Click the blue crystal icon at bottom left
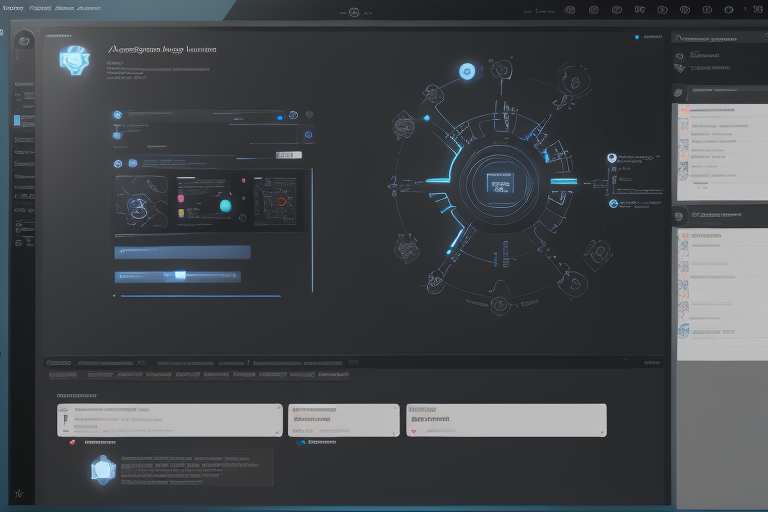 [x=103, y=468]
